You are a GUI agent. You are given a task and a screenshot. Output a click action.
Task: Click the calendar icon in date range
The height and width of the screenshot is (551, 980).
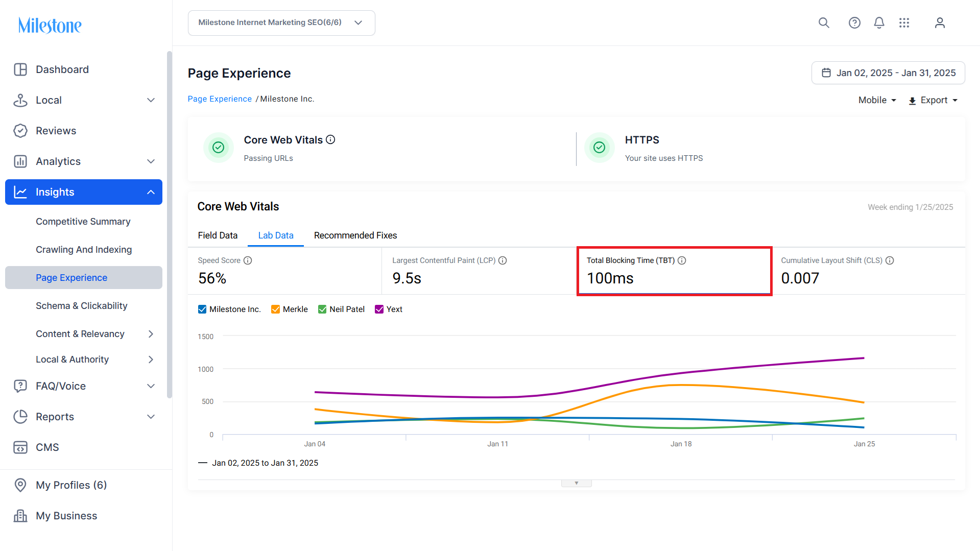(826, 73)
